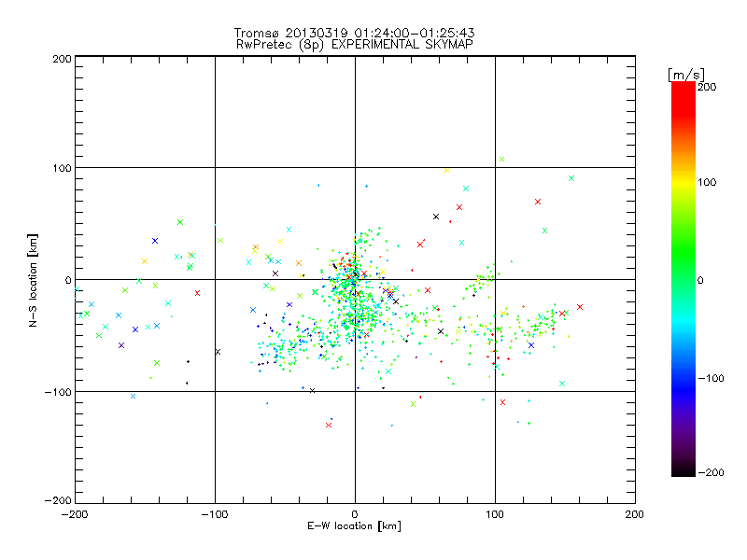Click the color bar scale value -200

[711, 472]
